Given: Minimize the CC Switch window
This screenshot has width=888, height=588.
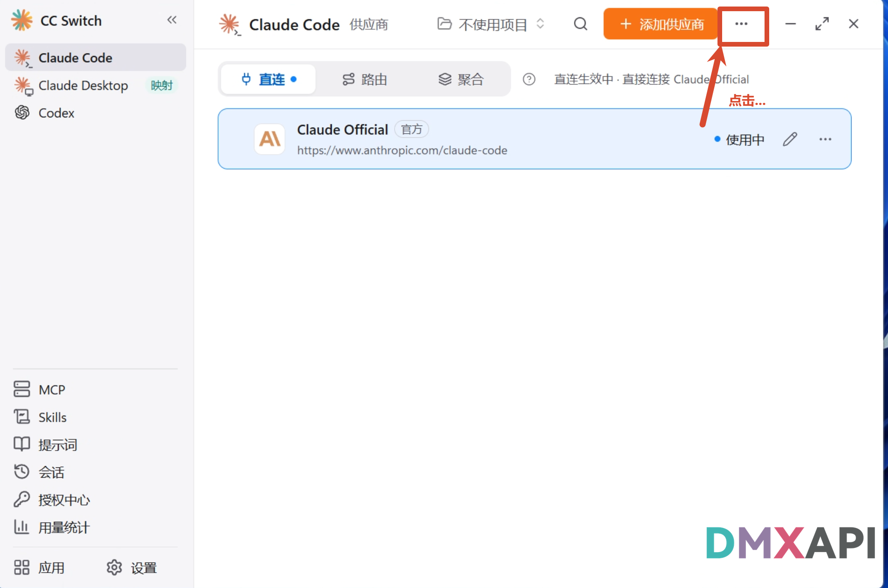Looking at the screenshot, I should click(x=791, y=24).
